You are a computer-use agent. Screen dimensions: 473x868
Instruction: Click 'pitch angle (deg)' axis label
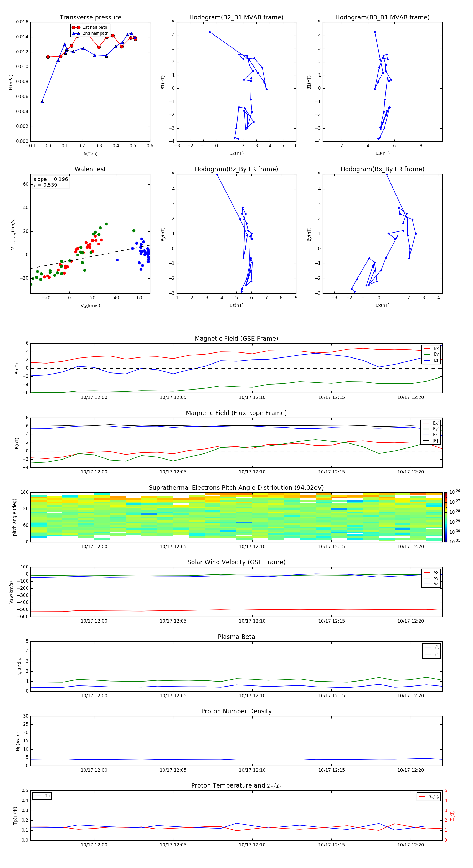point(14,517)
